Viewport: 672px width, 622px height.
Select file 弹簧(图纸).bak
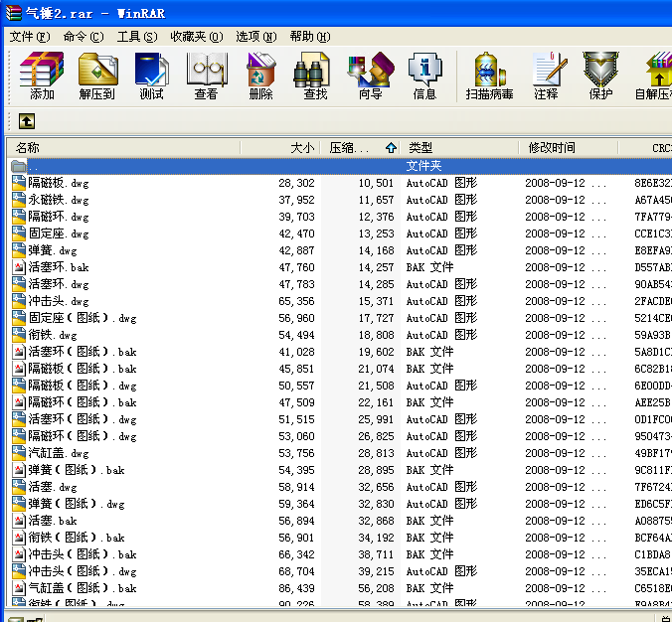click(x=77, y=470)
